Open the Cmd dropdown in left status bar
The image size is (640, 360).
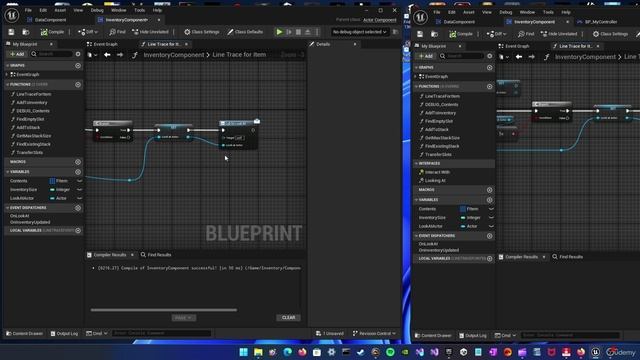click(x=97, y=333)
